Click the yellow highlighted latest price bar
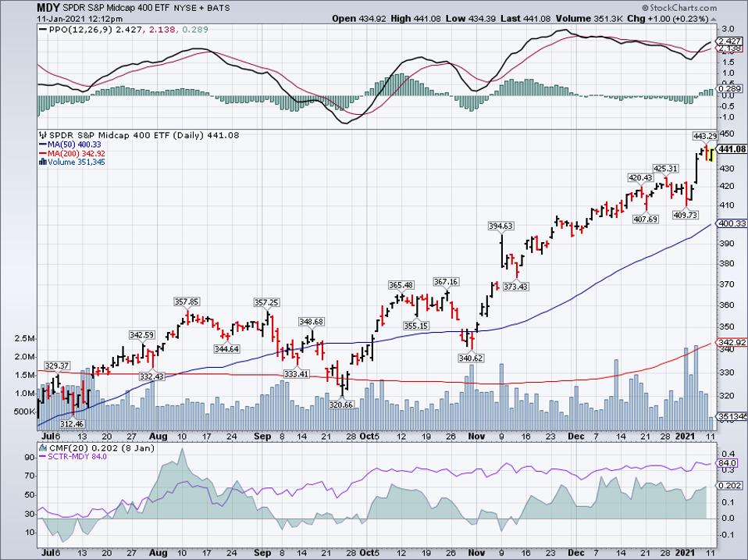The width and height of the screenshot is (748, 560). 711,155
